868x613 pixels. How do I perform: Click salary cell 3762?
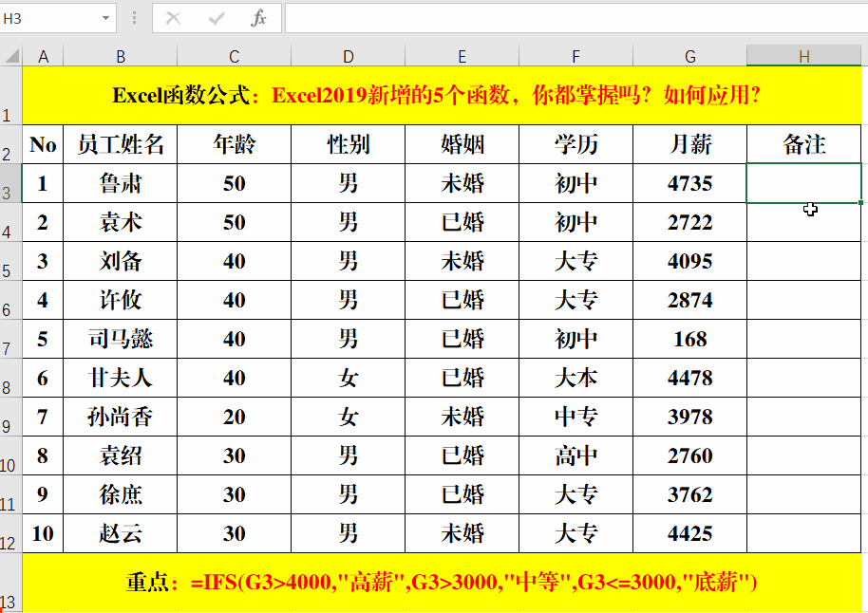point(689,494)
